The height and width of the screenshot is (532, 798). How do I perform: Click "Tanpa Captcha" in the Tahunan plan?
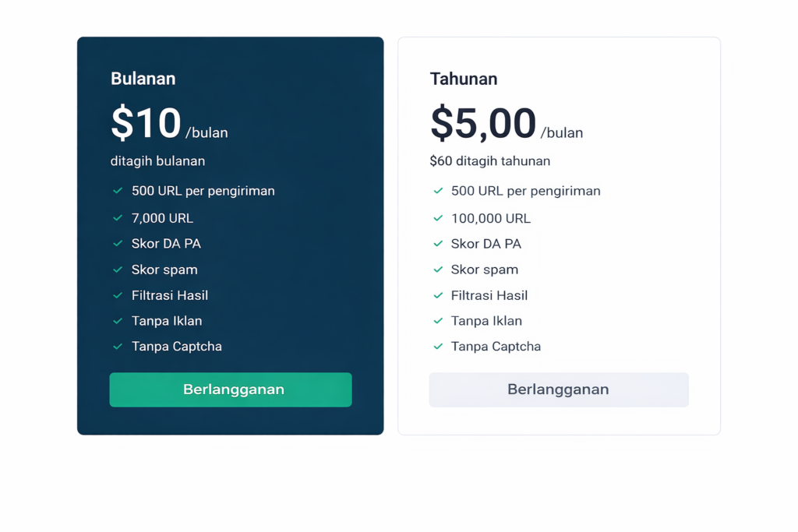click(496, 347)
